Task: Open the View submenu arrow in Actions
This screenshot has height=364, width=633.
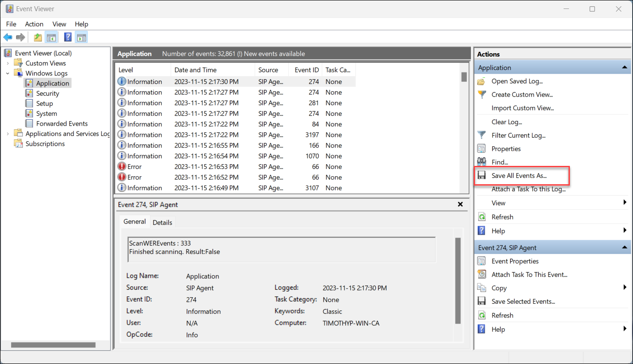Action: (625, 203)
